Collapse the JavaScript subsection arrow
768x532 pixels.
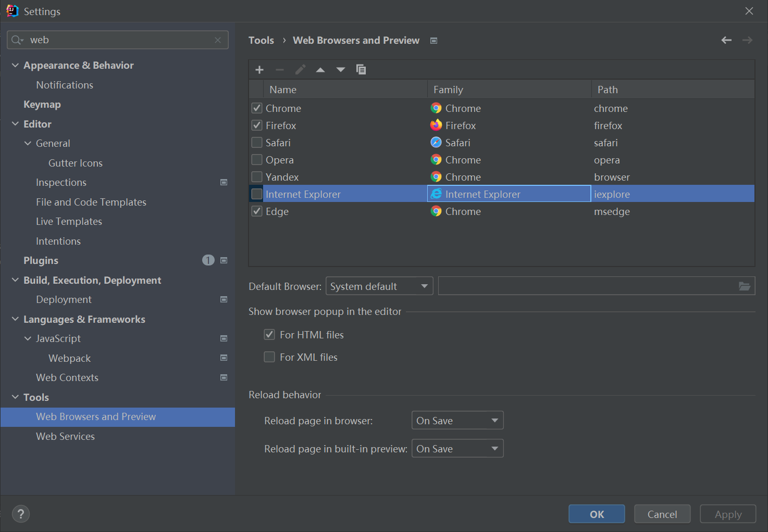point(28,338)
